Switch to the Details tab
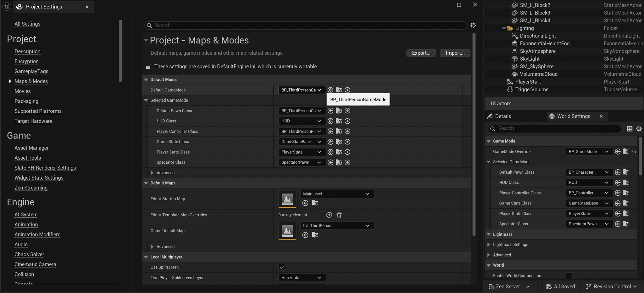 tap(502, 116)
